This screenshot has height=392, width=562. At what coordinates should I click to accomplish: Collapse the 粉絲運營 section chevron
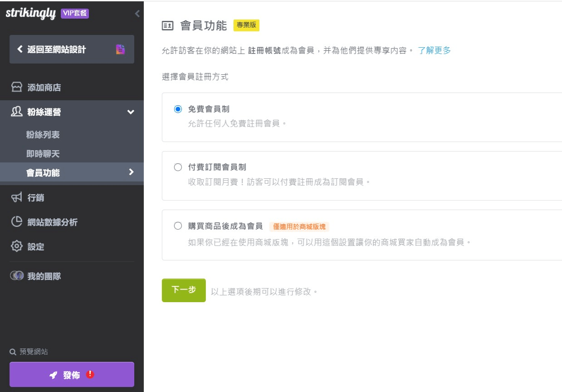tap(131, 112)
